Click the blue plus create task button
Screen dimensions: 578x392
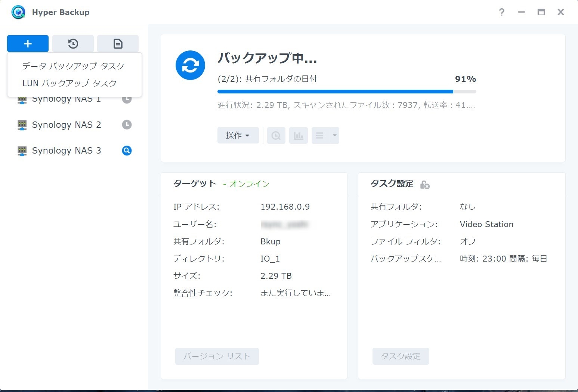(28, 44)
